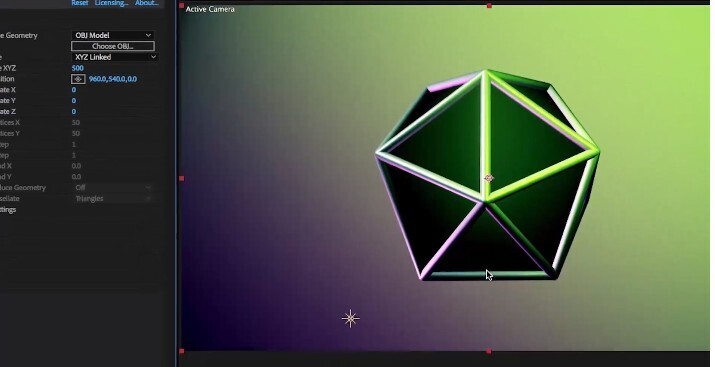Click the top-left corner bounding handle
The height and width of the screenshot is (367, 715).
point(182,6)
